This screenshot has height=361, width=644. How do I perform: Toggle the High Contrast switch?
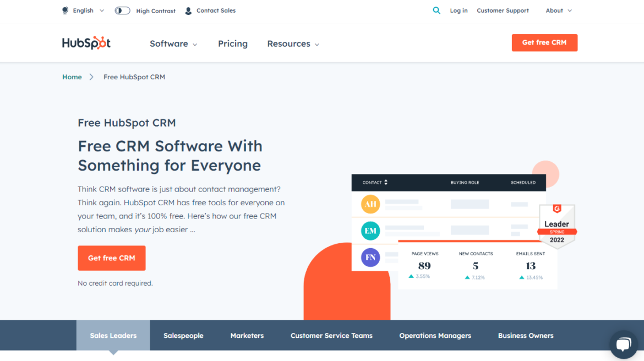tap(122, 10)
